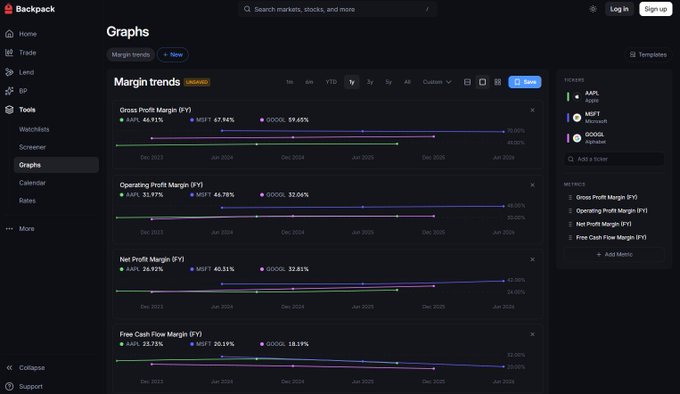Click the Save button
Screen dimensions: 680x394
coord(525,82)
